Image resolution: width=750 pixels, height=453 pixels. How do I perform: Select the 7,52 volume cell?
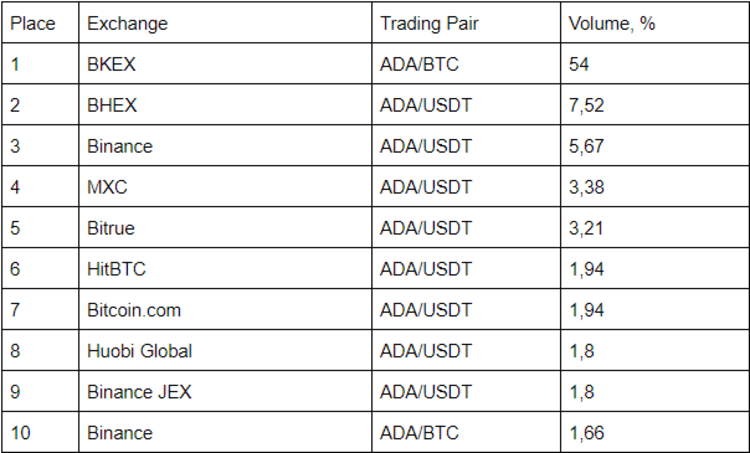coord(586,105)
